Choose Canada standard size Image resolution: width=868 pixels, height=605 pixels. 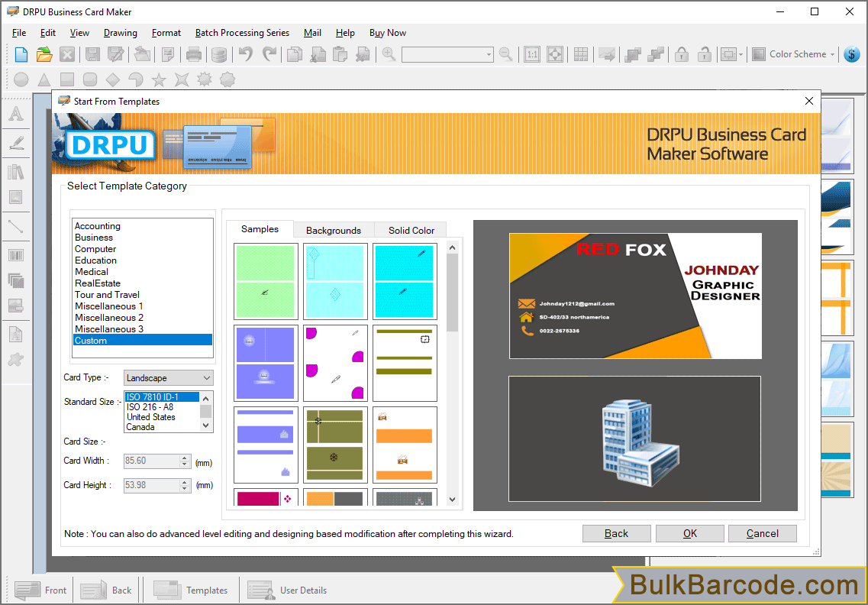click(x=140, y=427)
